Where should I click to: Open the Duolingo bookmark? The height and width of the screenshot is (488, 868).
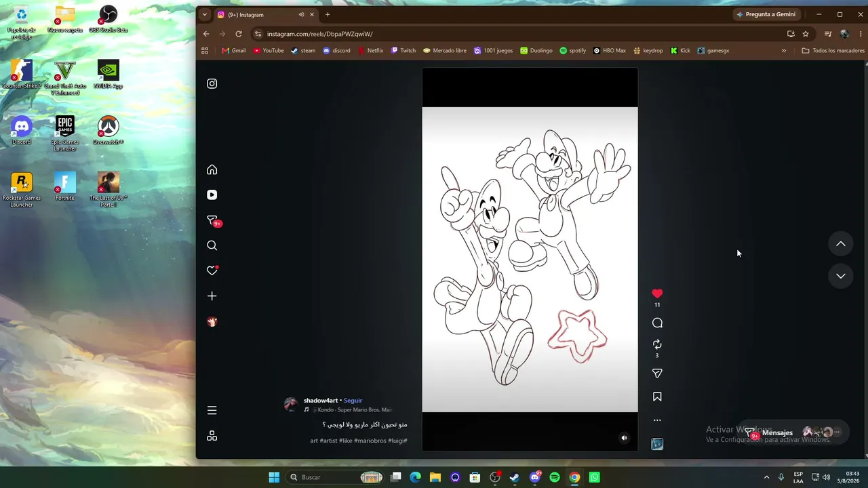(x=536, y=51)
